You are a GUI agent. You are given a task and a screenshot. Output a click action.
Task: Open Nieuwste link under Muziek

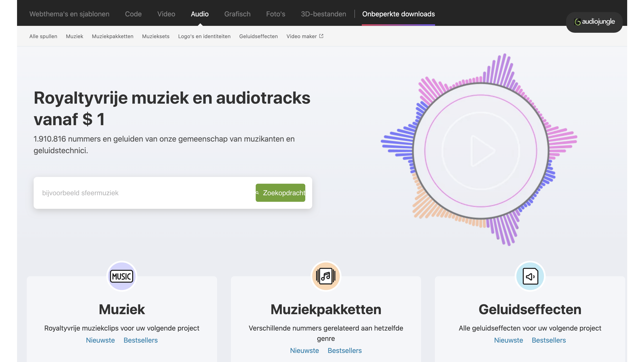(x=100, y=340)
